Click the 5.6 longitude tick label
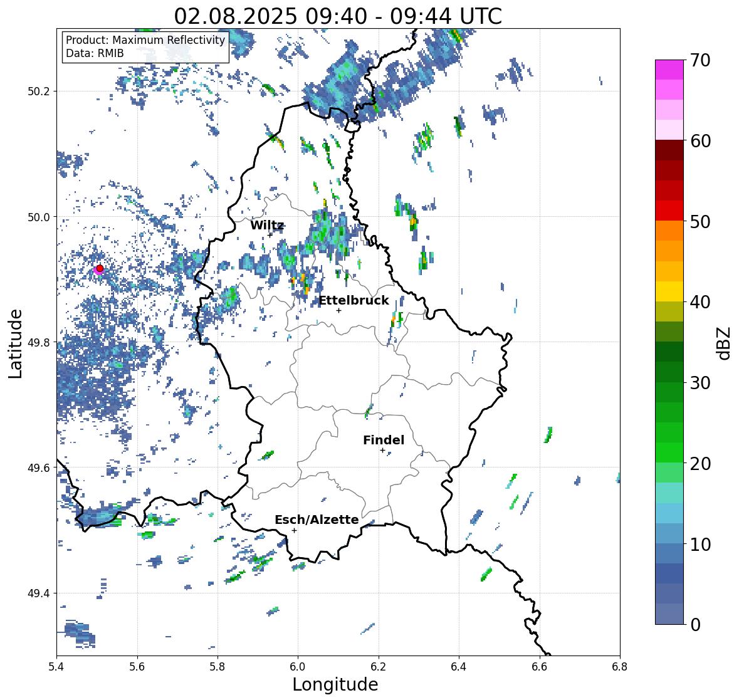The image size is (739, 700). pyautogui.click(x=137, y=667)
